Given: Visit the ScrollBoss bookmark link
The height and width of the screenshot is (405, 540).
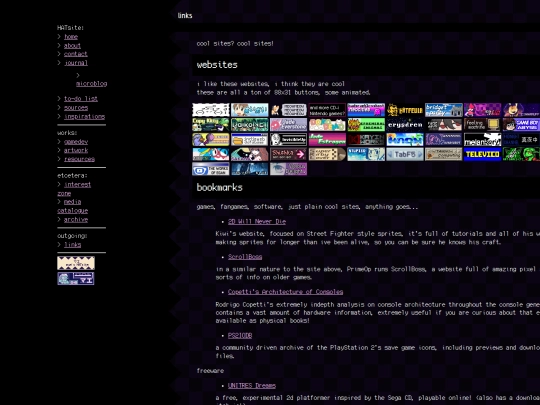Looking at the screenshot, I should tap(245, 257).
